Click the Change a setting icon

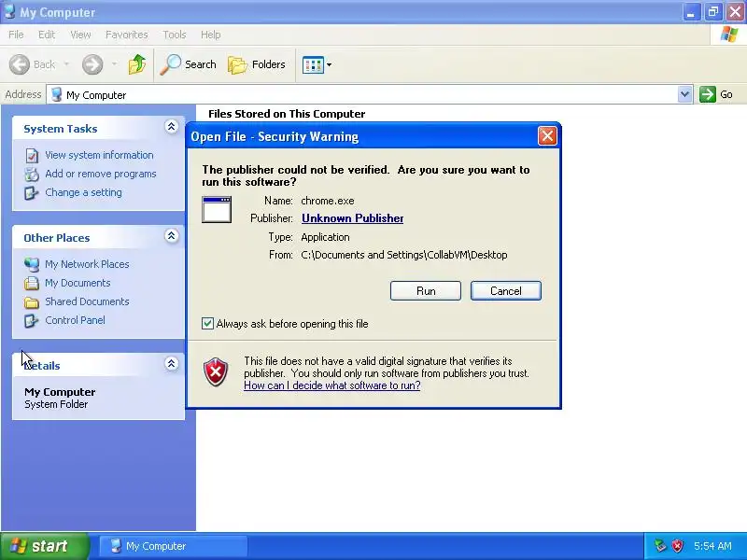pyautogui.click(x=32, y=193)
